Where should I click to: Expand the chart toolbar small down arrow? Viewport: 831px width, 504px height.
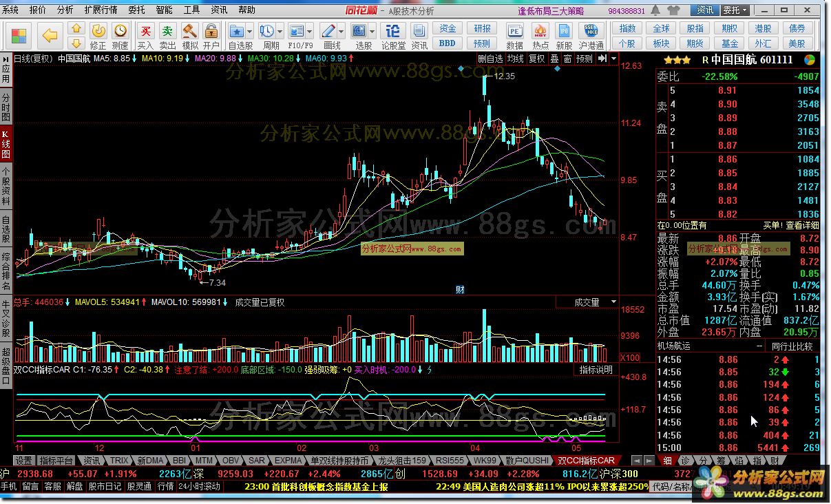point(613,59)
